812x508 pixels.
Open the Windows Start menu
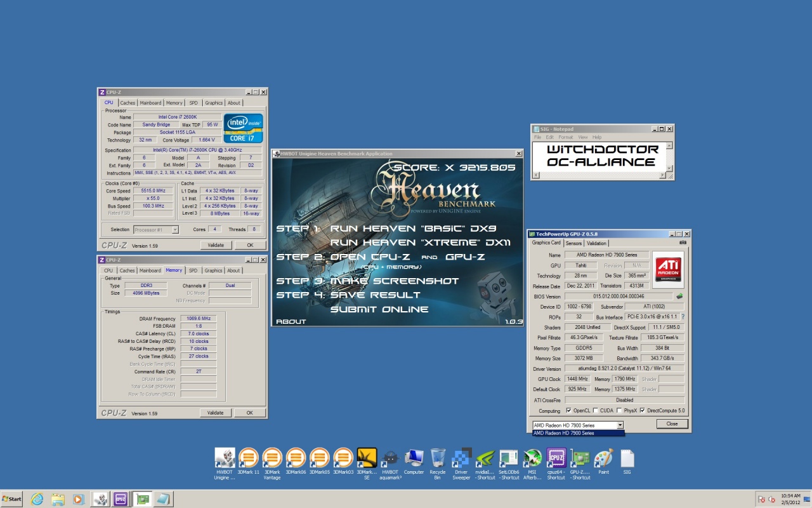(x=11, y=499)
